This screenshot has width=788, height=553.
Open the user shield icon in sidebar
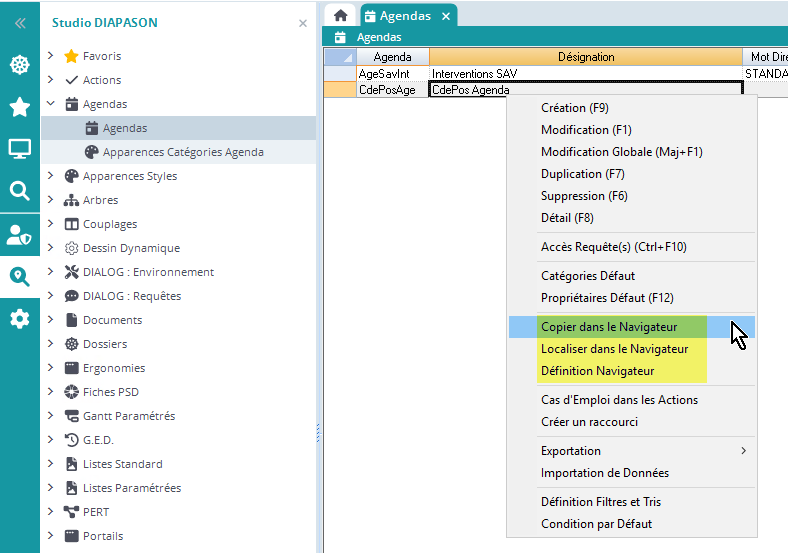[x=20, y=234]
